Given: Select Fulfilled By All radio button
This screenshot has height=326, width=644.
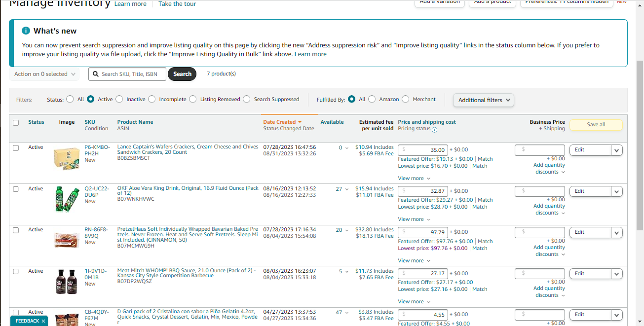Looking at the screenshot, I should 351,99.
